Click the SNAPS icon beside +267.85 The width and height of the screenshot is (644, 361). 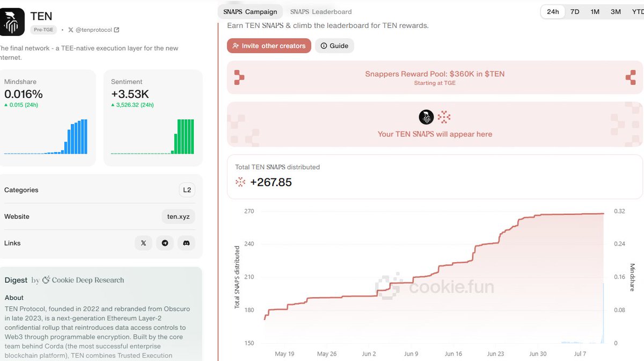click(x=240, y=182)
